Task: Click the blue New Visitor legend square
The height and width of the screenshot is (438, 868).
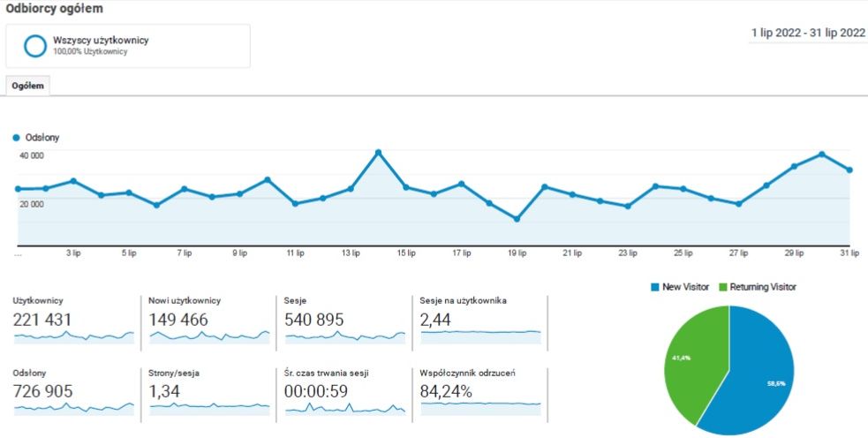Action: (x=654, y=287)
